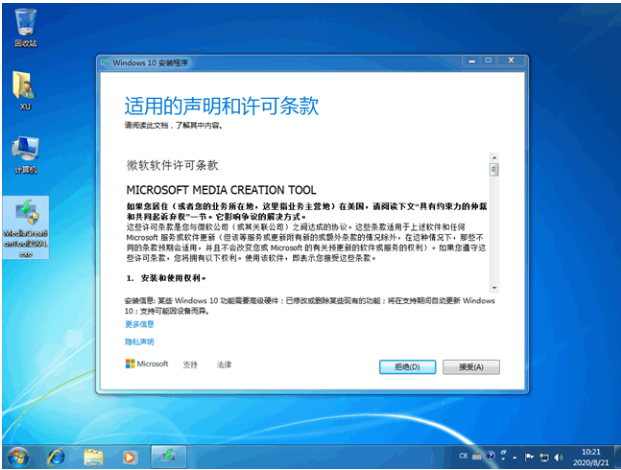Launch Internet Explorer from taskbar
This screenshot has height=470, width=621.
tap(56, 456)
